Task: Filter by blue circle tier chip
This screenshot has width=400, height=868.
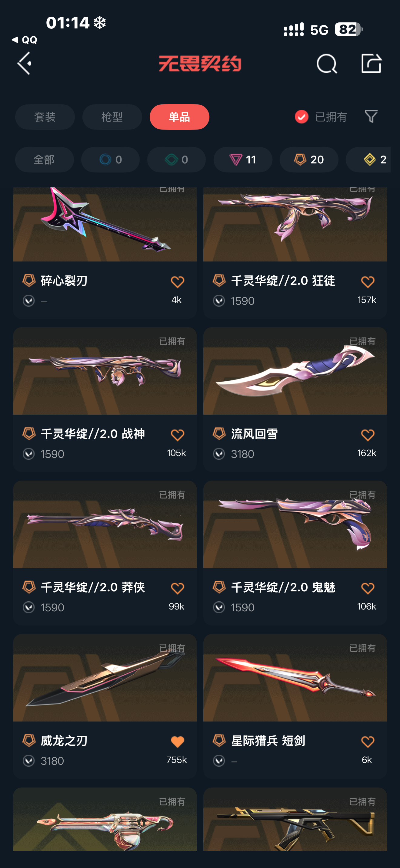Action: [x=110, y=160]
